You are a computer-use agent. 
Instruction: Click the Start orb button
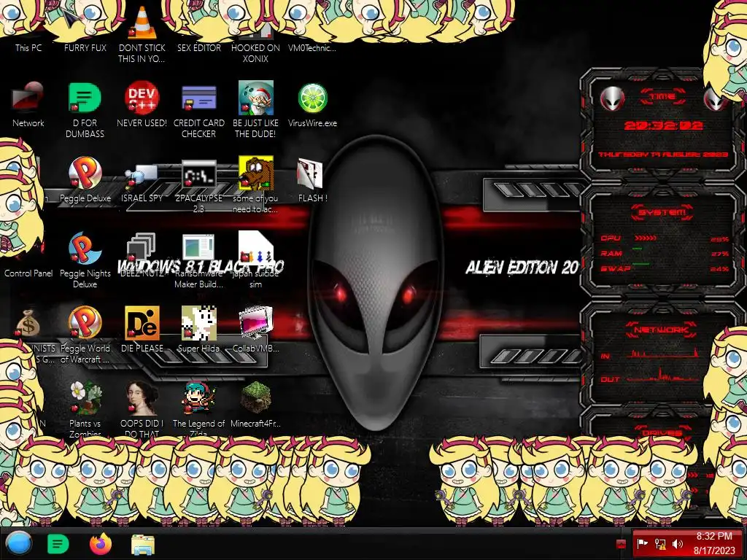pyautogui.click(x=19, y=543)
